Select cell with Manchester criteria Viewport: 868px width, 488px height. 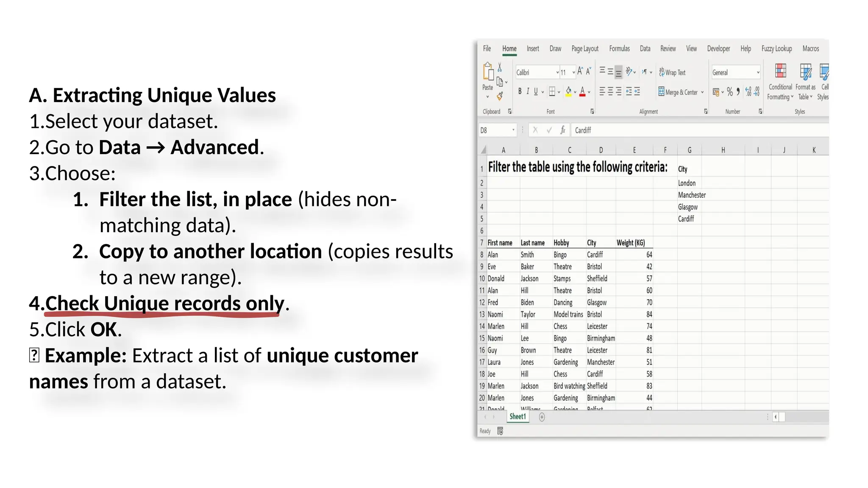(690, 195)
